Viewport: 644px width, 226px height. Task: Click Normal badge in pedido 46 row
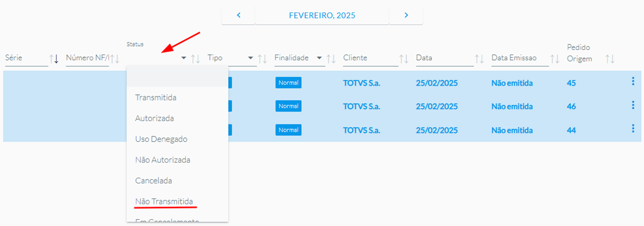(x=288, y=106)
